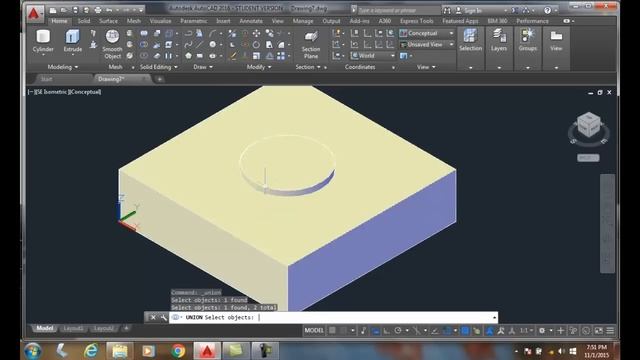Add a new layout with the plus button
Screen dimensions: 640x360
pos(126,328)
